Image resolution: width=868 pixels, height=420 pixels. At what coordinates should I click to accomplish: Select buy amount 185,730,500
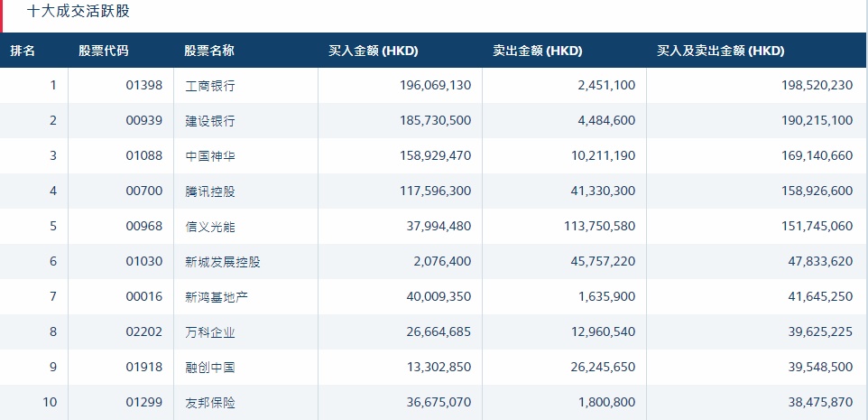tap(435, 120)
